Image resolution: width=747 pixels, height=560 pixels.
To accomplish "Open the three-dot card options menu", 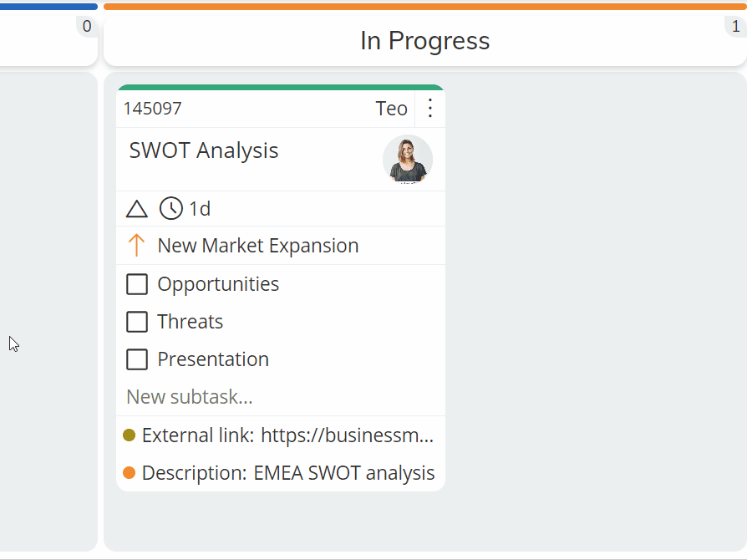I will click(x=429, y=108).
